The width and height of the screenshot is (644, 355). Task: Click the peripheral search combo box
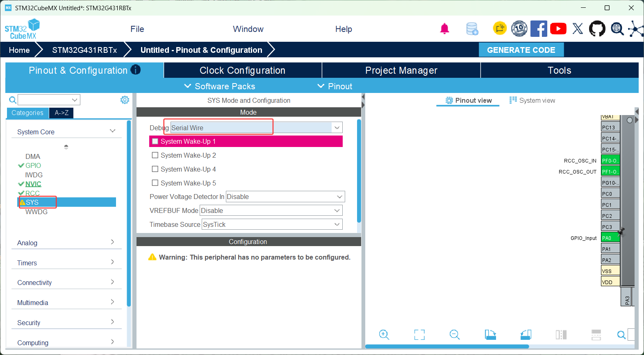pyautogui.click(x=49, y=100)
